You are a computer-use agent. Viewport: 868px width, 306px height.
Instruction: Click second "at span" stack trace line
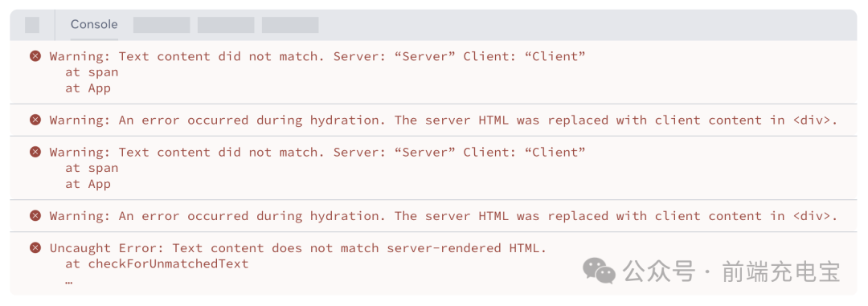pos(92,168)
